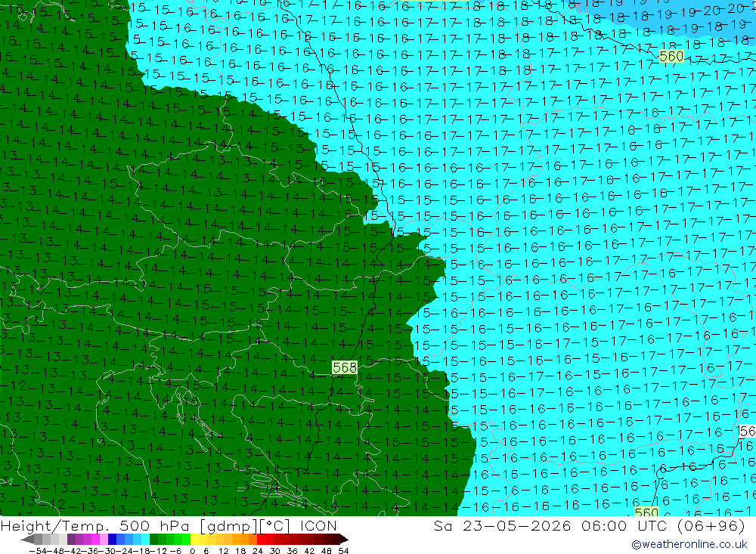
Task: Click the dark right arrow of color scale
Action: 344,540
